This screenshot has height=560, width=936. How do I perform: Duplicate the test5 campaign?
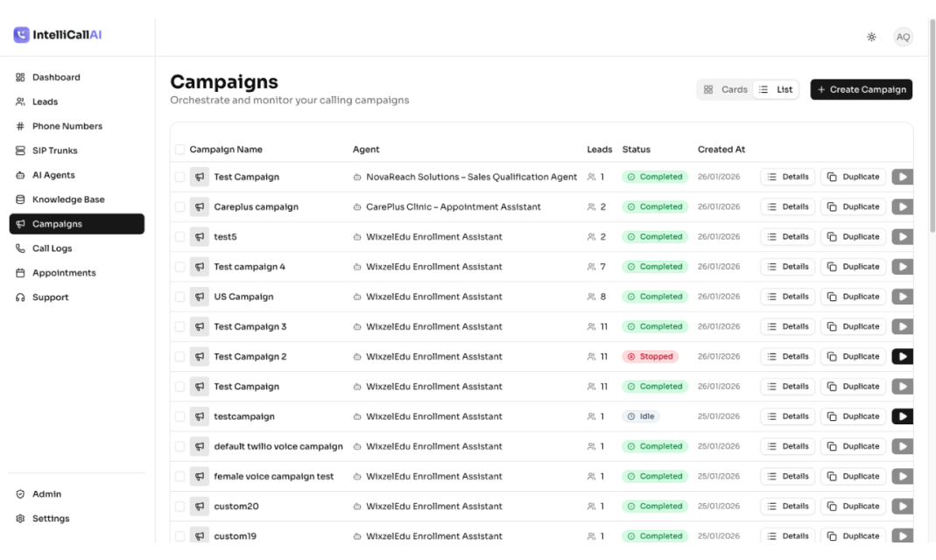pos(853,237)
